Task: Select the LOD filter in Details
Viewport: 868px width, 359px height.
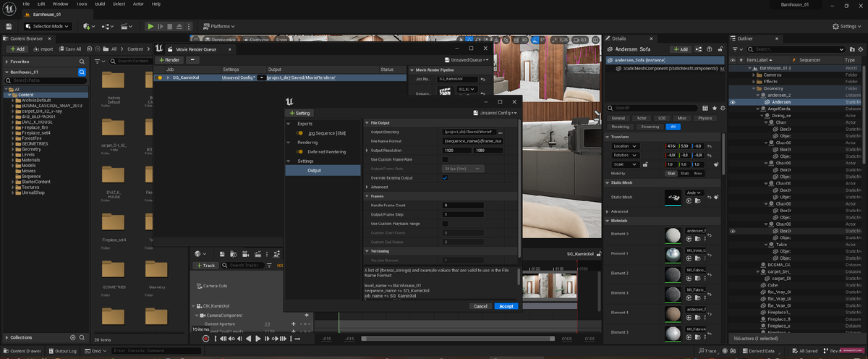Action: tap(660, 118)
